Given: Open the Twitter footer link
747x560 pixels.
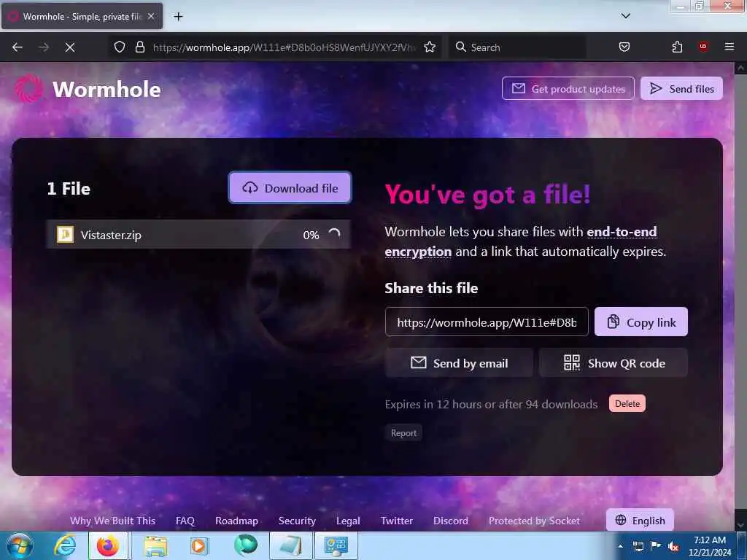Looking at the screenshot, I should tap(396, 521).
